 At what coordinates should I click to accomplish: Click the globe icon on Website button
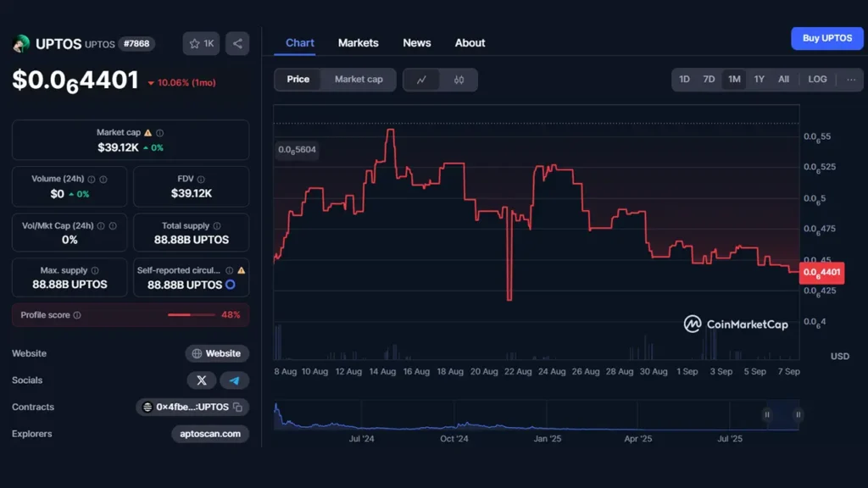pyautogui.click(x=197, y=353)
